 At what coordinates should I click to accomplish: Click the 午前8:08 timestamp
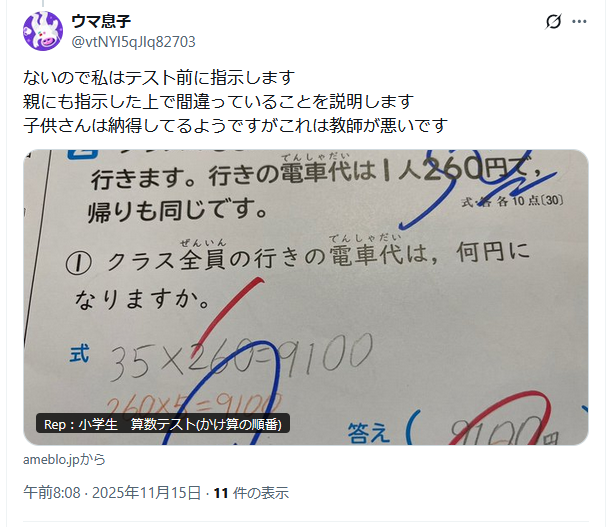(x=52, y=493)
